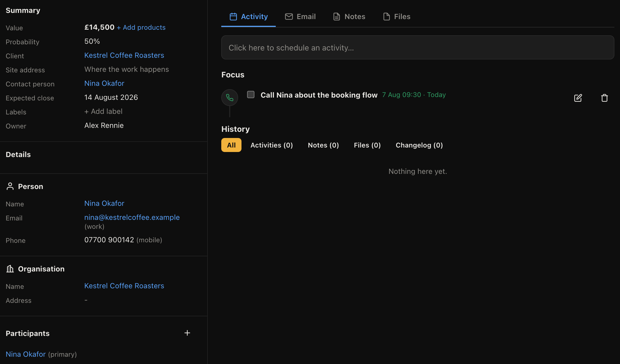Click the £14,500 deal value
The width and height of the screenshot is (620, 364).
pyautogui.click(x=99, y=27)
